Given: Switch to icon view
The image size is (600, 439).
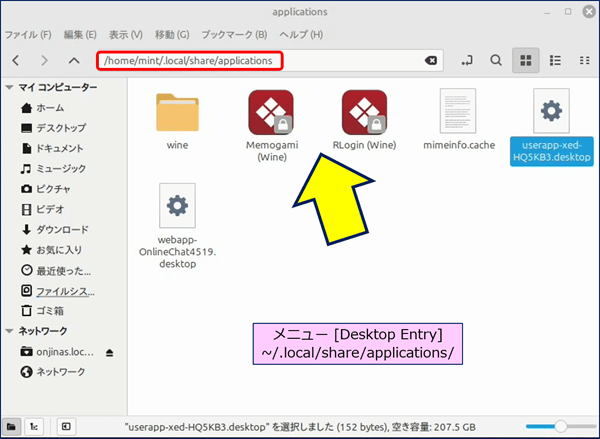Looking at the screenshot, I should point(526,60).
